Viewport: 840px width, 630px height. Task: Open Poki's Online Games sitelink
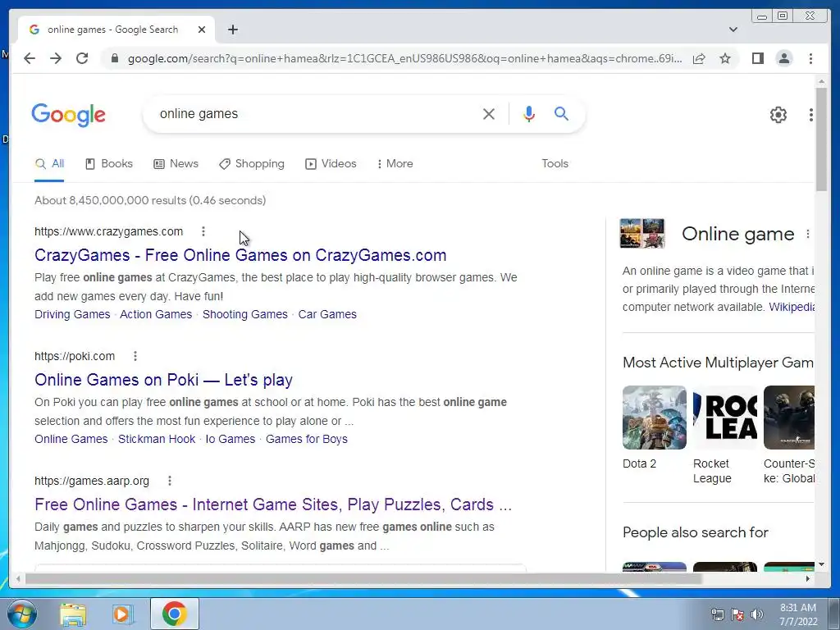click(x=71, y=440)
